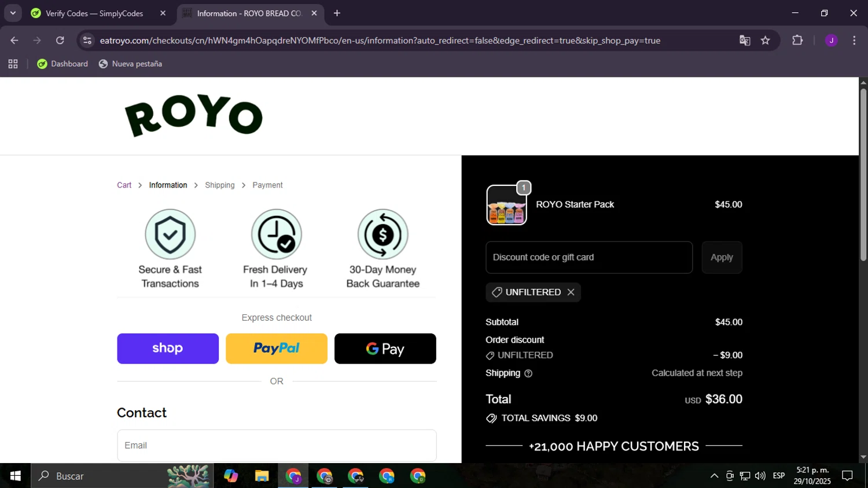Go back to the previous page
Screen dimensions: 868x488
14,41
